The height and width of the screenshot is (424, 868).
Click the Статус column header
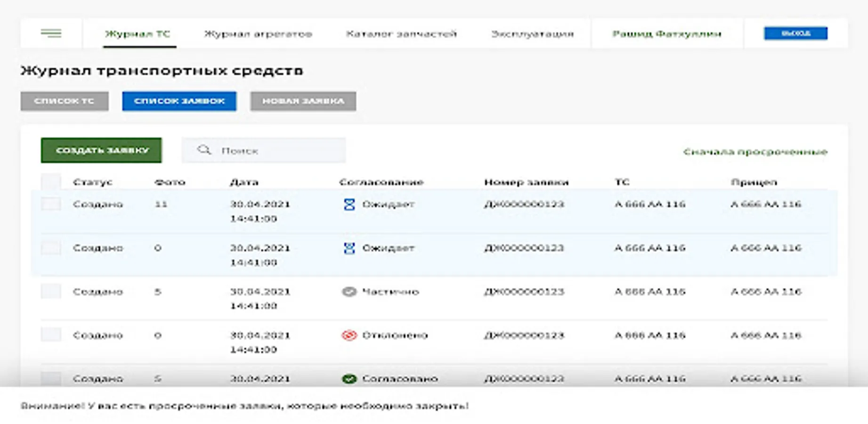93,182
